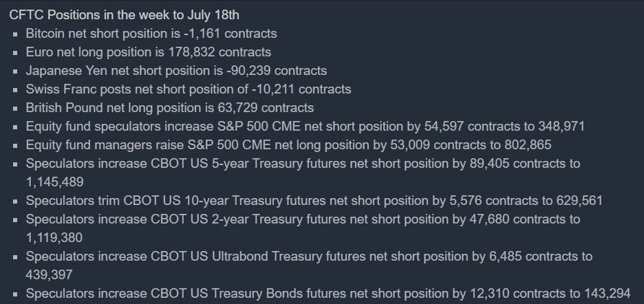644x304 pixels.
Task: Click the Treasury Bonds futures entry
Action: [x=328, y=294]
